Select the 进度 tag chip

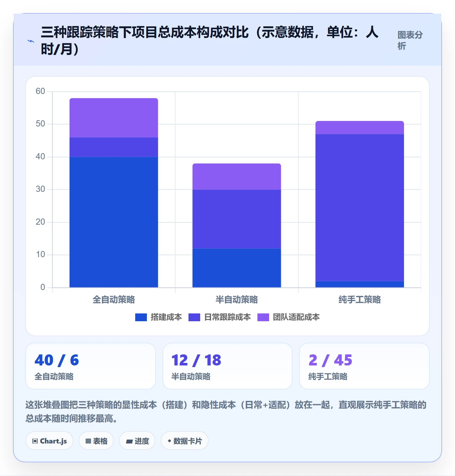(x=137, y=441)
